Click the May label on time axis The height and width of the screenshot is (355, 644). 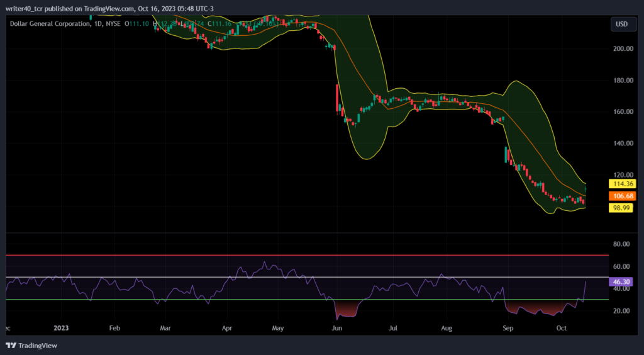click(x=278, y=329)
